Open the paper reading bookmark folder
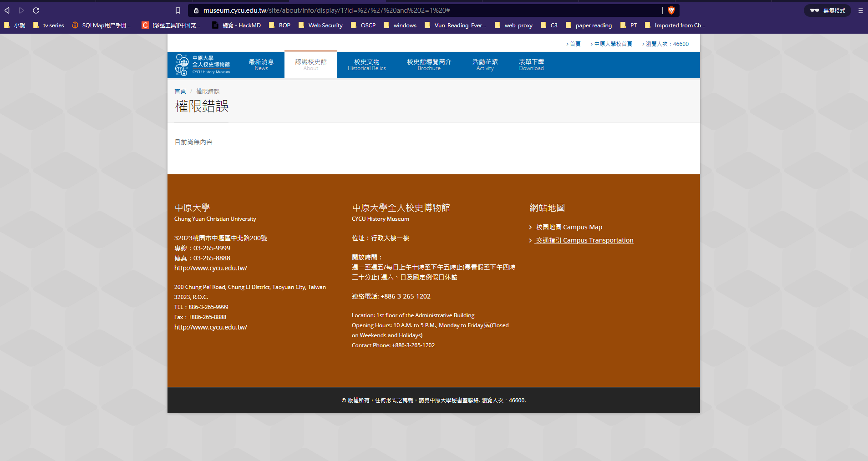Screen dimensions: 868x461 click(589, 25)
